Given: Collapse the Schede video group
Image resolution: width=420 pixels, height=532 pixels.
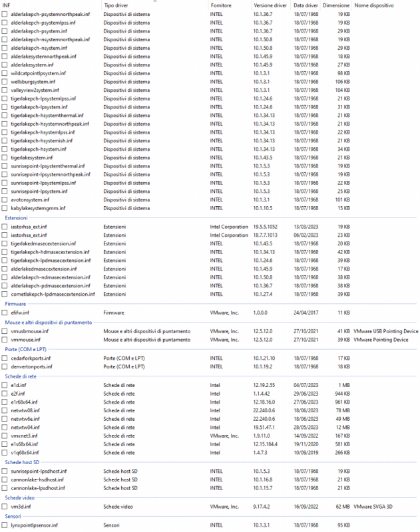Looking at the screenshot, I should [20, 498].
